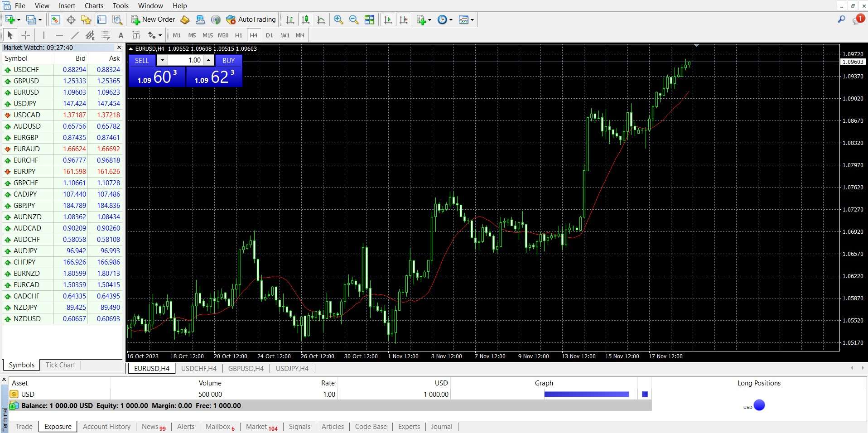Image resolution: width=868 pixels, height=433 pixels.
Task: Increase volume with one-click panel up arrow
Action: pyautogui.click(x=208, y=60)
